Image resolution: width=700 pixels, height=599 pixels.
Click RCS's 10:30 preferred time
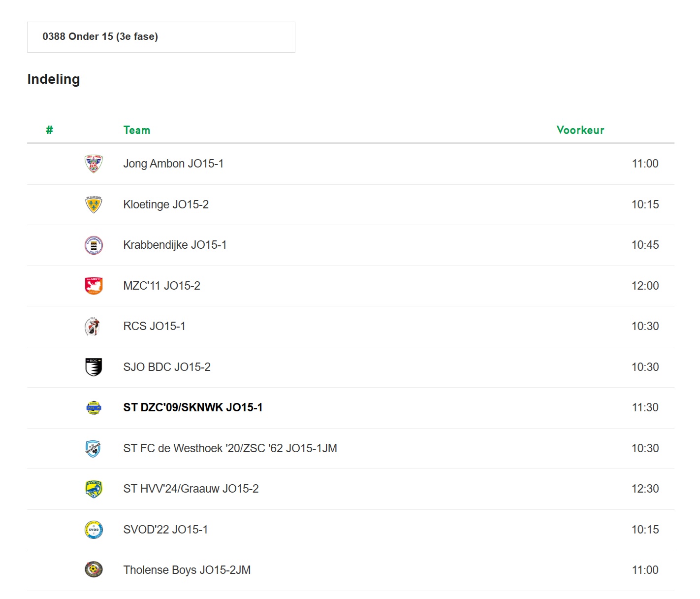tap(645, 326)
